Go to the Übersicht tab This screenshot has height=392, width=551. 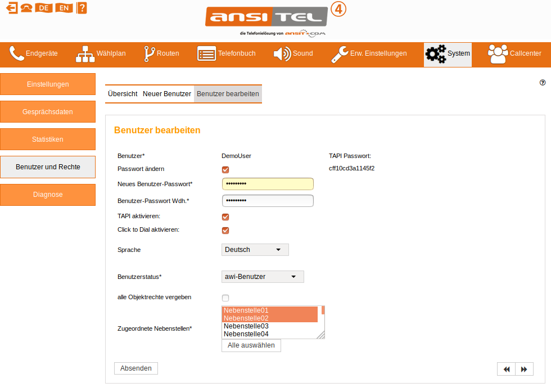(x=123, y=94)
